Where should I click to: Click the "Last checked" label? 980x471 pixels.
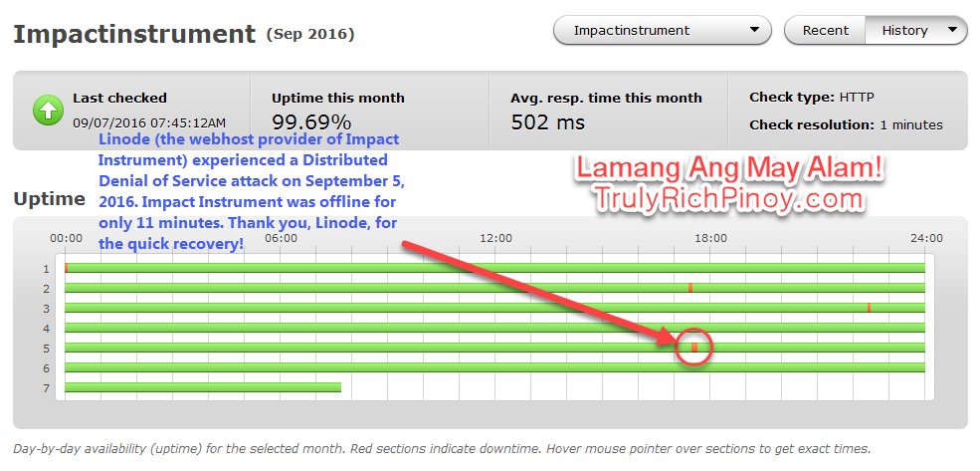click(119, 99)
